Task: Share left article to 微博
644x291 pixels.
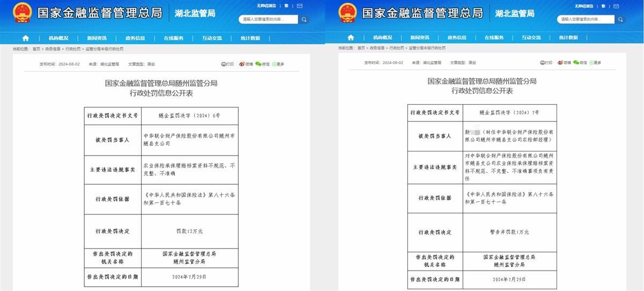Action: click(x=246, y=64)
